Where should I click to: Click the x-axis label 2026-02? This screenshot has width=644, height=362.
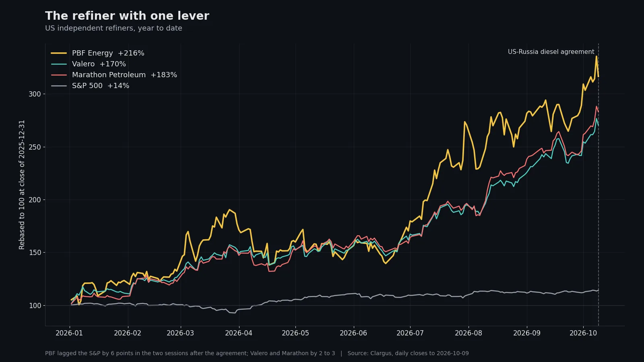128,333
